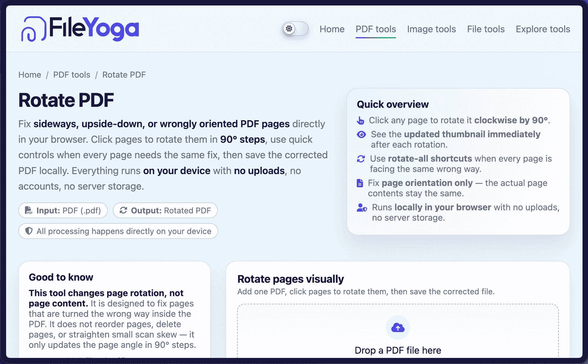Click the Drop a PDF file here area

pos(398,331)
